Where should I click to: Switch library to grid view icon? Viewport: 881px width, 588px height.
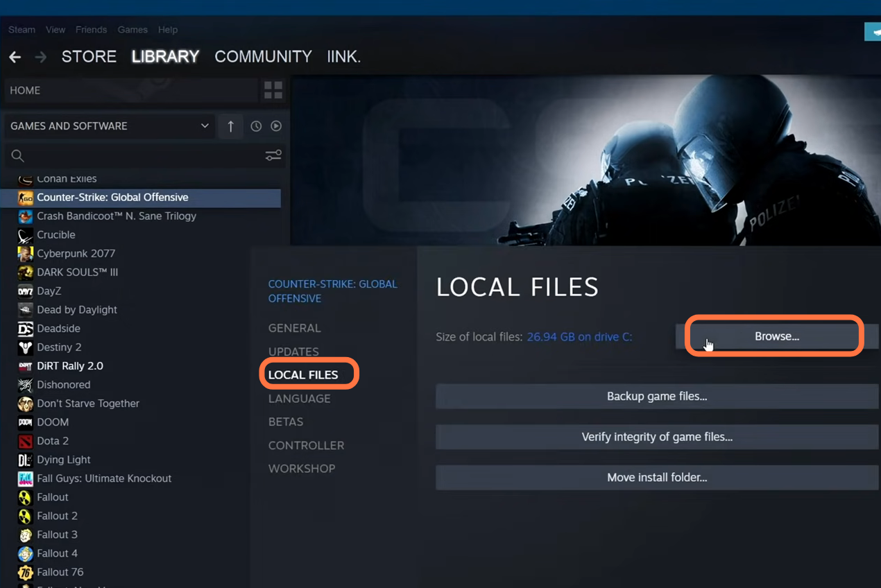(x=273, y=90)
